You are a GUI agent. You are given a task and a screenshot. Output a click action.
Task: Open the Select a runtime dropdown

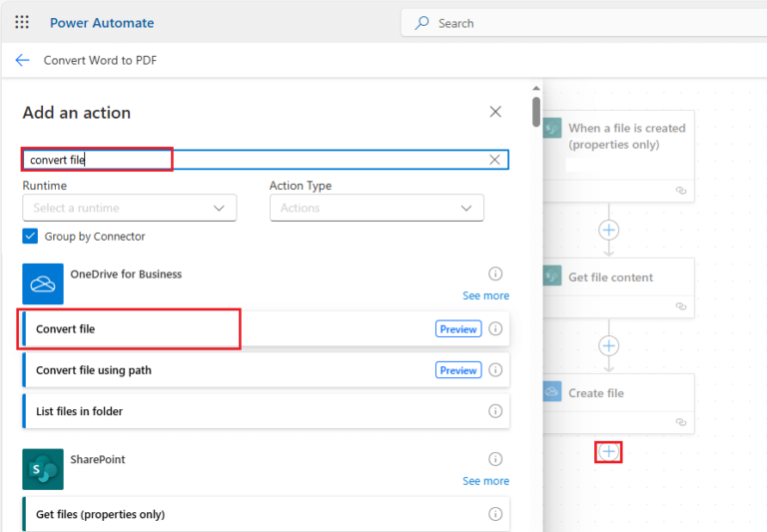(130, 208)
